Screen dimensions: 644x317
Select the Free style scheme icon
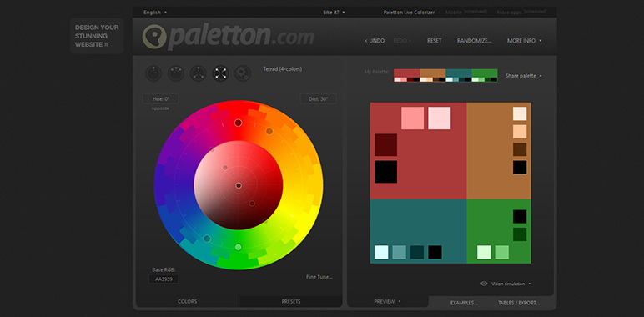pos(243,73)
